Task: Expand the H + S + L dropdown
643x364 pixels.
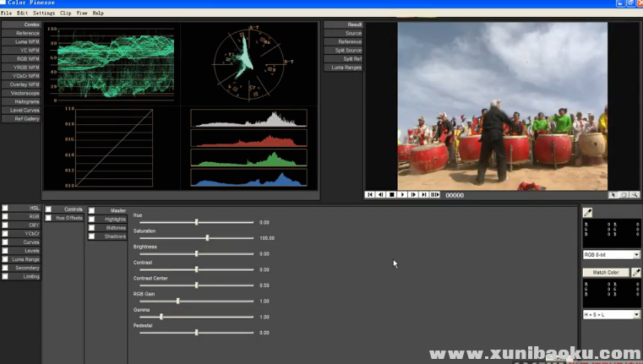Action: (x=612, y=314)
